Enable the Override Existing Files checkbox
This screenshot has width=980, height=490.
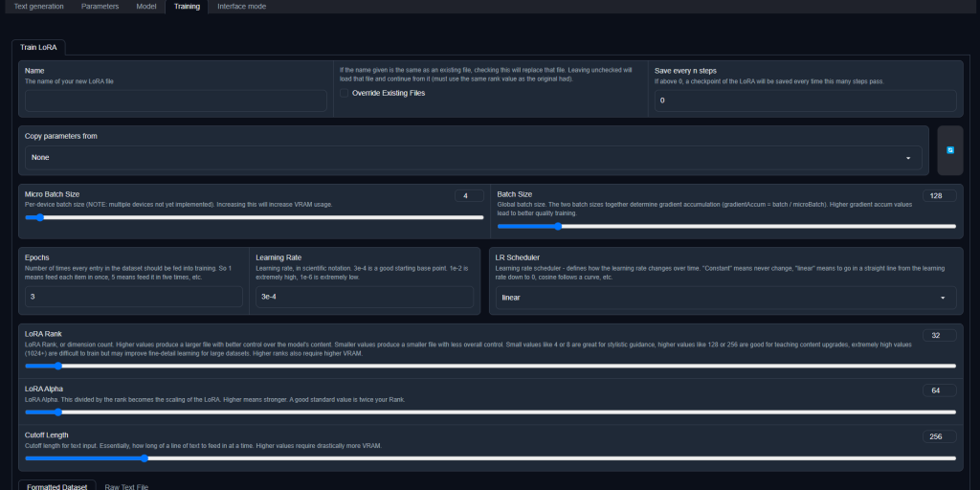tap(345, 94)
